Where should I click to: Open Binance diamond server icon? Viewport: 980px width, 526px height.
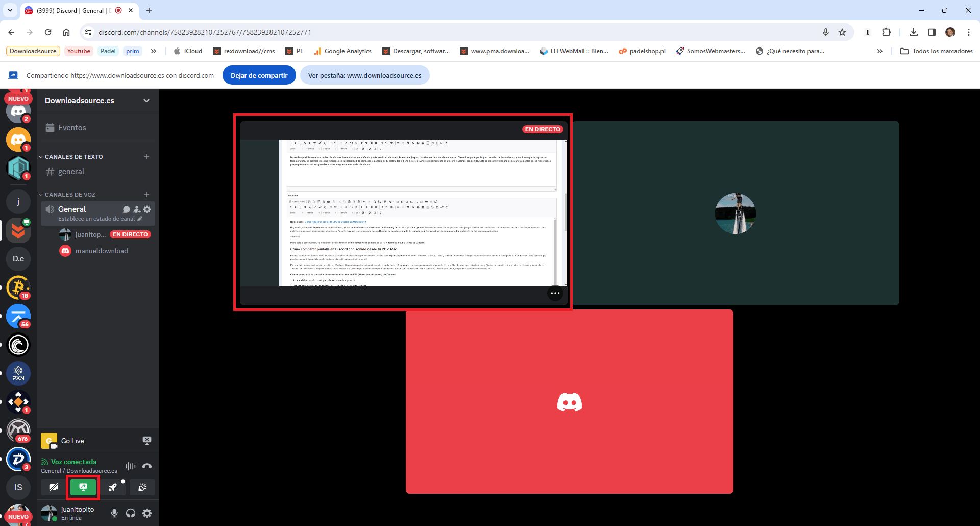click(x=18, y=402)
